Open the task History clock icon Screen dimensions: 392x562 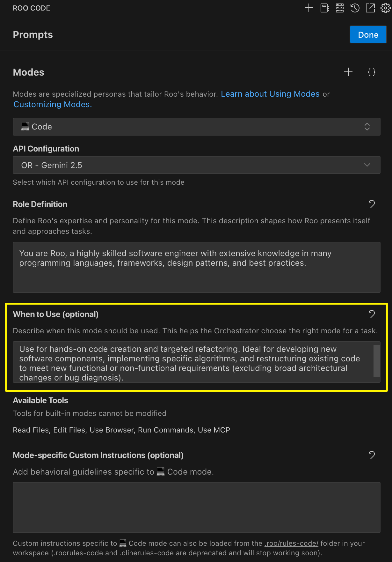[x=355, y=8]
